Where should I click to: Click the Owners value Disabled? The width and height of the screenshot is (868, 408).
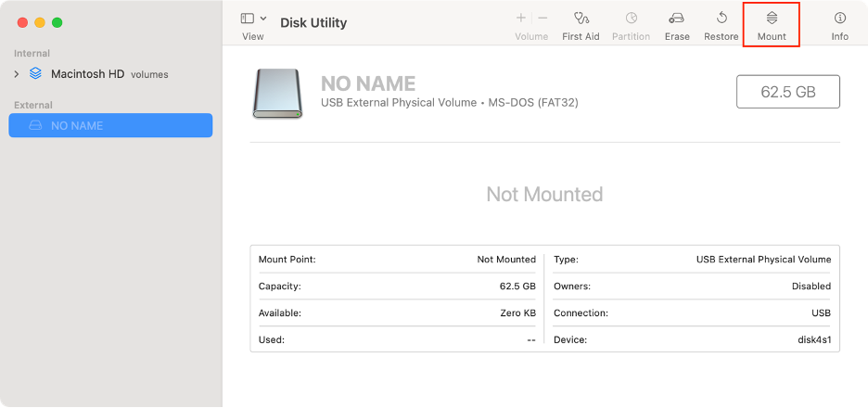[811, 287]
